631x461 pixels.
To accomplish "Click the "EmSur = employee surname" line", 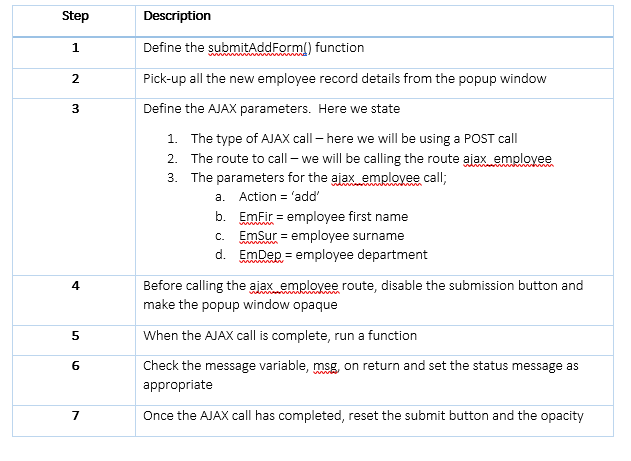I will pyautogui.click(x=321, y=236).
